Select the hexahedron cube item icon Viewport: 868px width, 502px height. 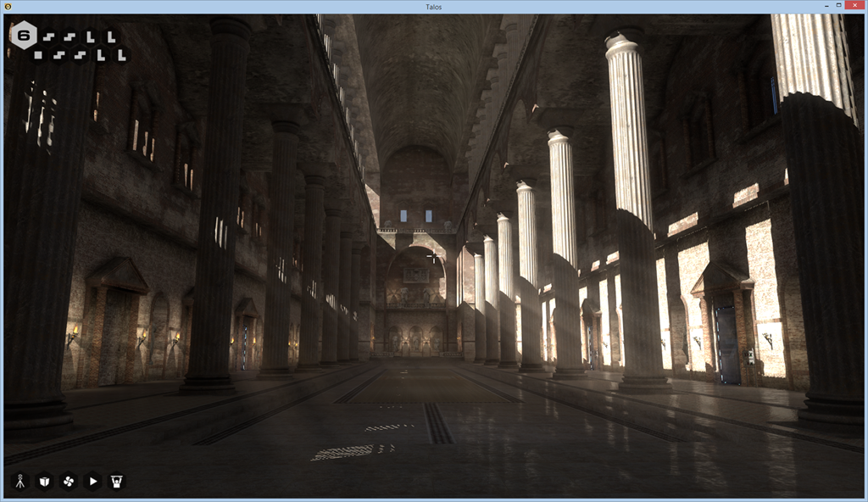click(44, 481)
